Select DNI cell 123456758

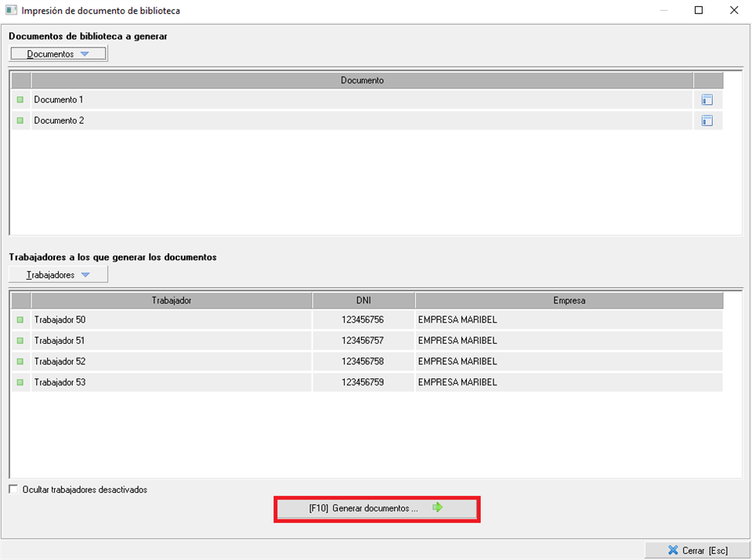pyautogui.click(x=363, y=362)
